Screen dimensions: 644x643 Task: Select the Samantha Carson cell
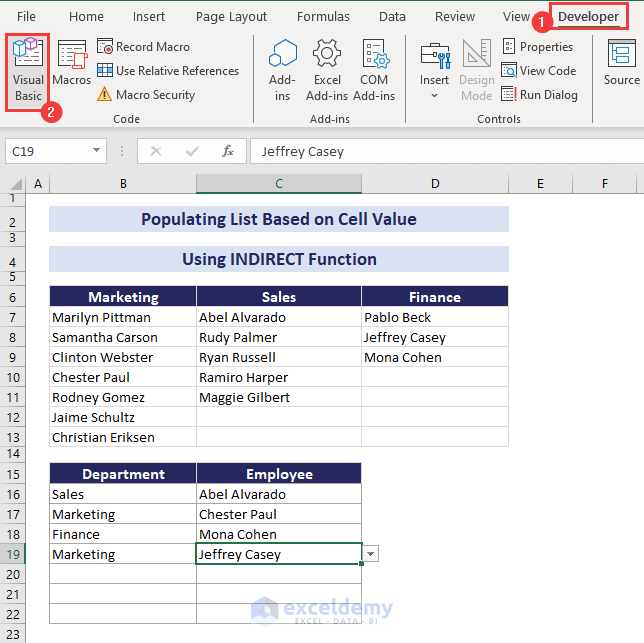click(123, 337)
